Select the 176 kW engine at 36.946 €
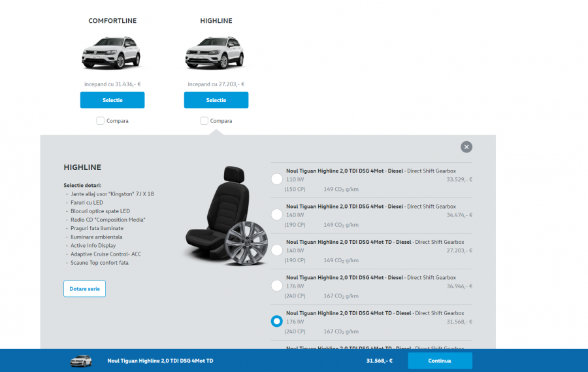Image resolution: width=588 pixels, height=372 pixels. coord(276,286)
